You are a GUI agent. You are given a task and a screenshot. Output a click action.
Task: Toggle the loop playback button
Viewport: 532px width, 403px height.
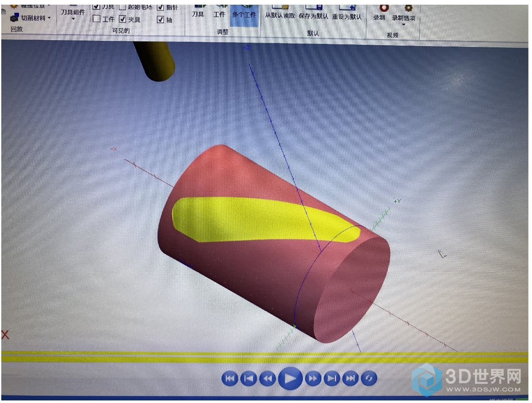point(369,378)
